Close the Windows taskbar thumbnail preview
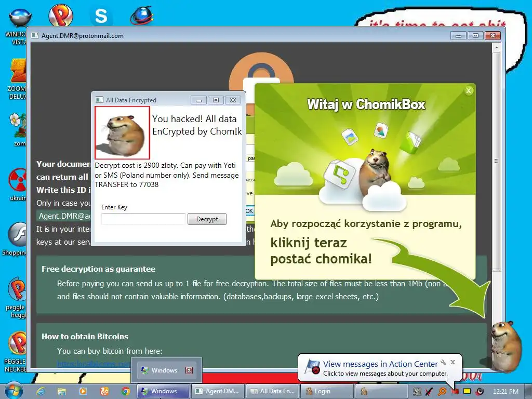This screenshot has width=532, height=399. pos(189,370)
